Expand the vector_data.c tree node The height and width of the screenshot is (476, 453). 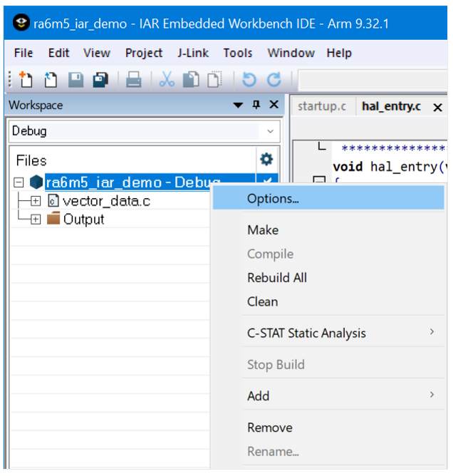(36, 201)
